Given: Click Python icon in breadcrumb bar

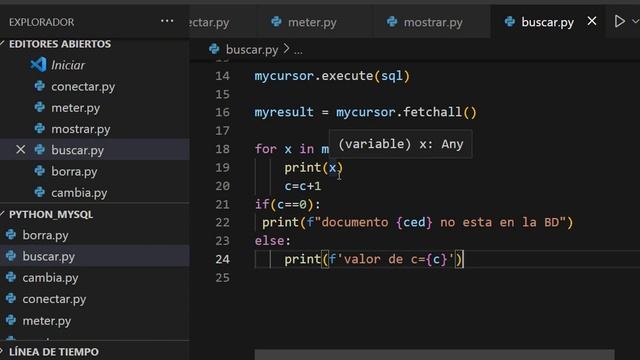Looking at the screenshot, I should point(214,49).
